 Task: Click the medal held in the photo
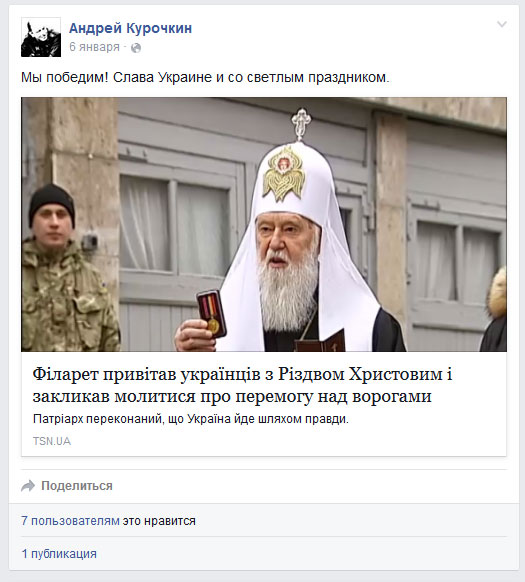[212, 314]
